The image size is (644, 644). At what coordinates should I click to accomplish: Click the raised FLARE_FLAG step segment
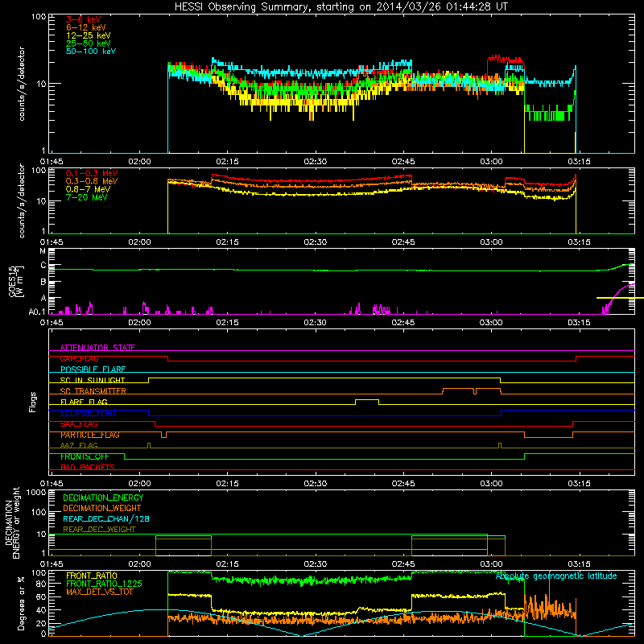[367, 399]
